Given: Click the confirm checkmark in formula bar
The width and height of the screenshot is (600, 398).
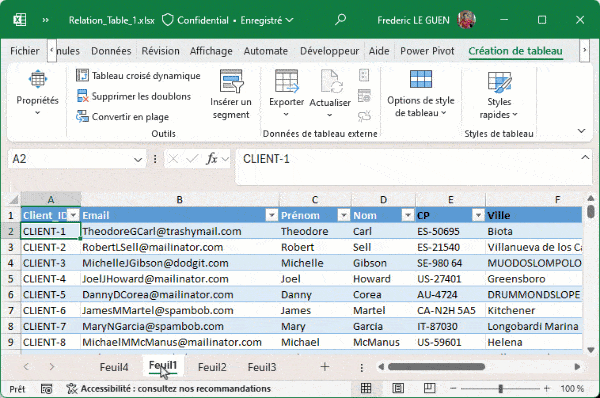Looking at the screenshot, I should coord(192,158).
